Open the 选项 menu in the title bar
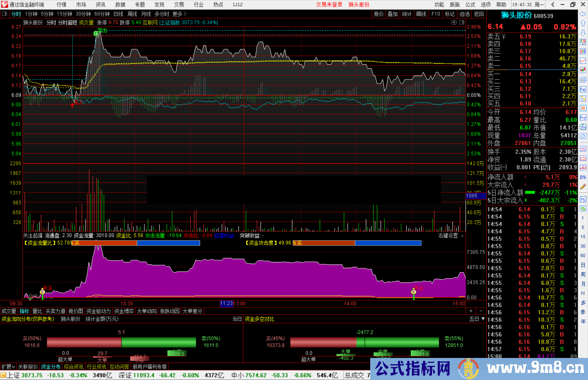The height and width of the screenshot is (380, 588). 485,5
